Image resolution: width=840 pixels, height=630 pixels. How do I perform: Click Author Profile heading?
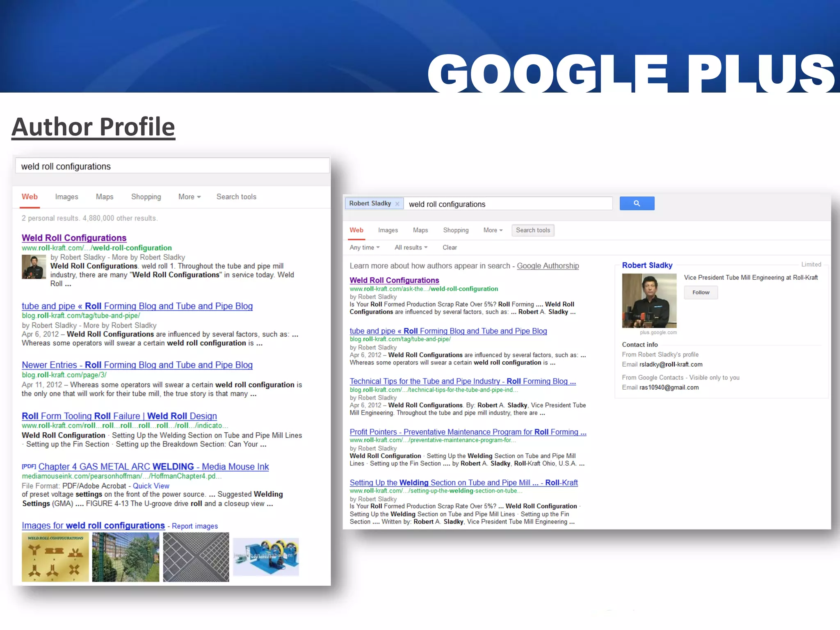tap(94, 127)
